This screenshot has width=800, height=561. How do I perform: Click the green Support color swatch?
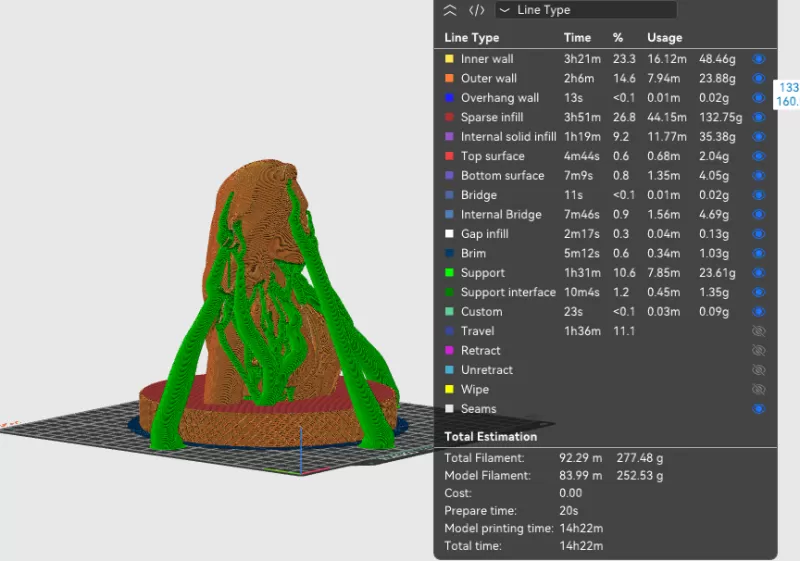pyautogui.click(x=450, y=273)
